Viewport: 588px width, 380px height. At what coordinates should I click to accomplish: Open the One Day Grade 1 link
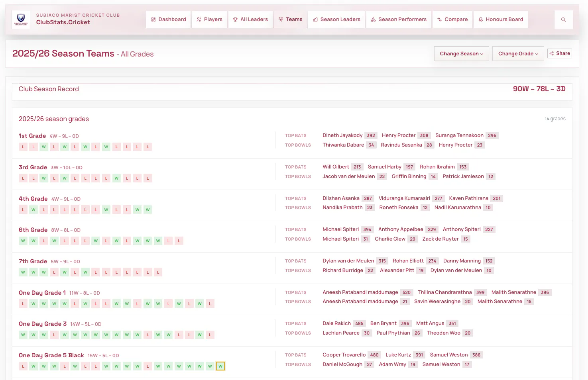pos(42,293)
